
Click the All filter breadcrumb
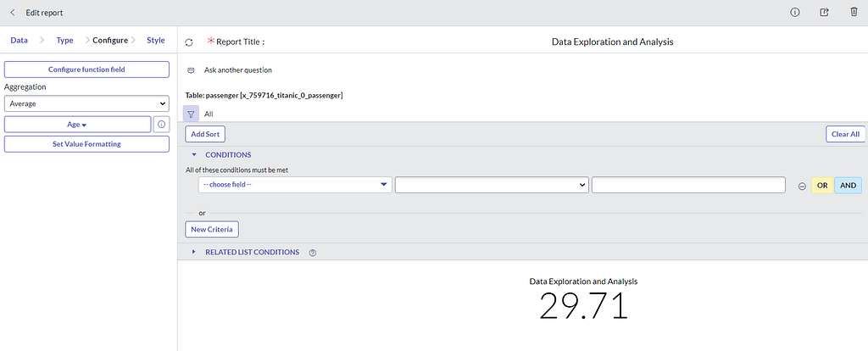click(209, 114)
